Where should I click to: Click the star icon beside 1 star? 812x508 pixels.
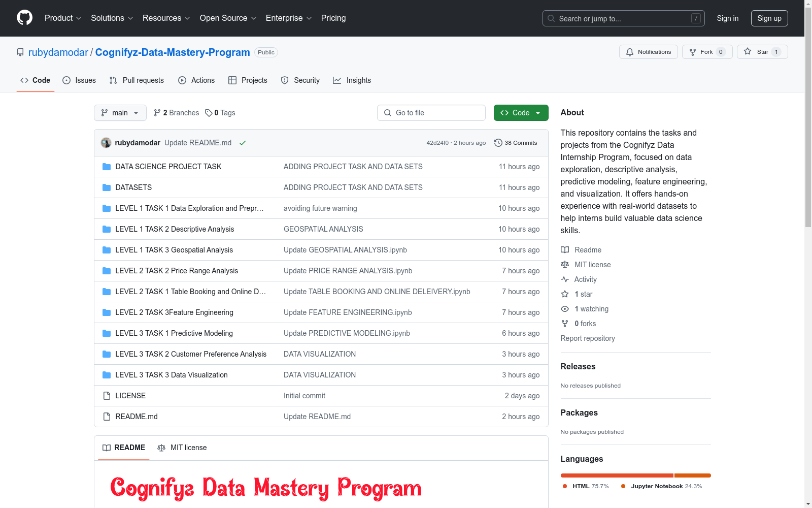point(565,294)
